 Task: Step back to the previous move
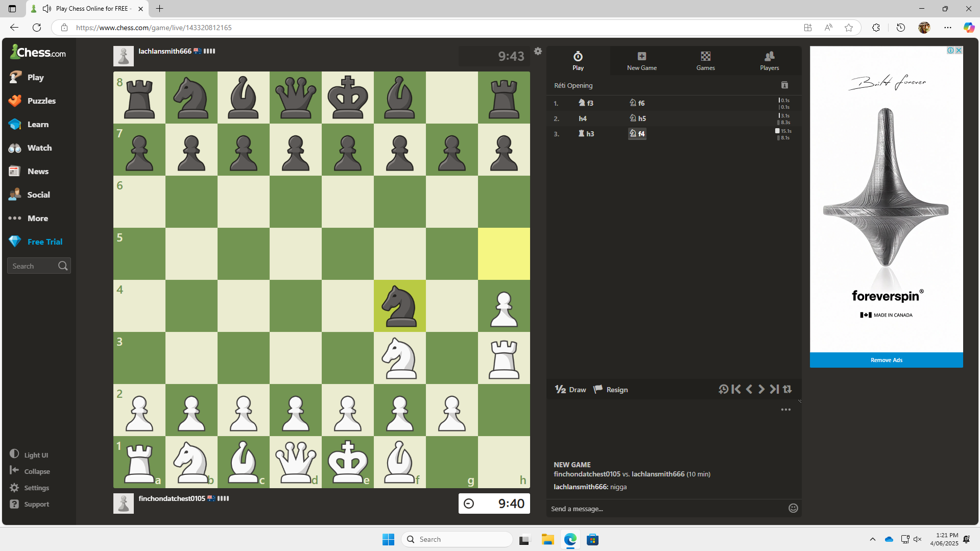click(749, 389)
